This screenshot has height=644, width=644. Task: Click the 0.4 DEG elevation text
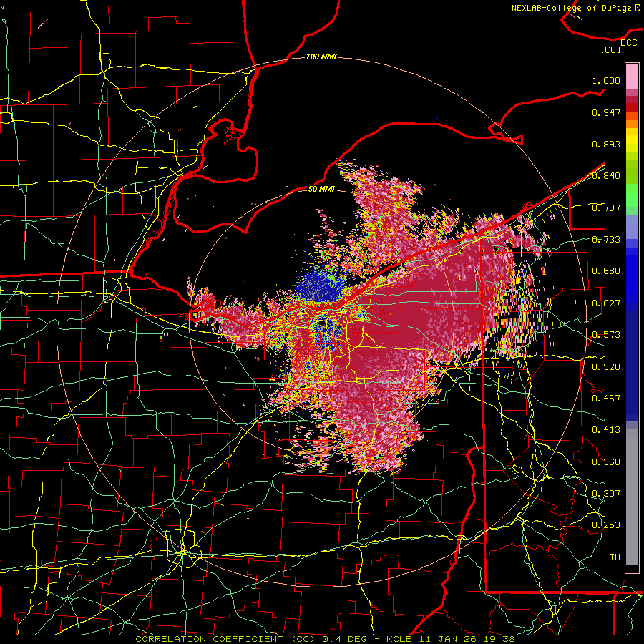click(x=343, y=639)
